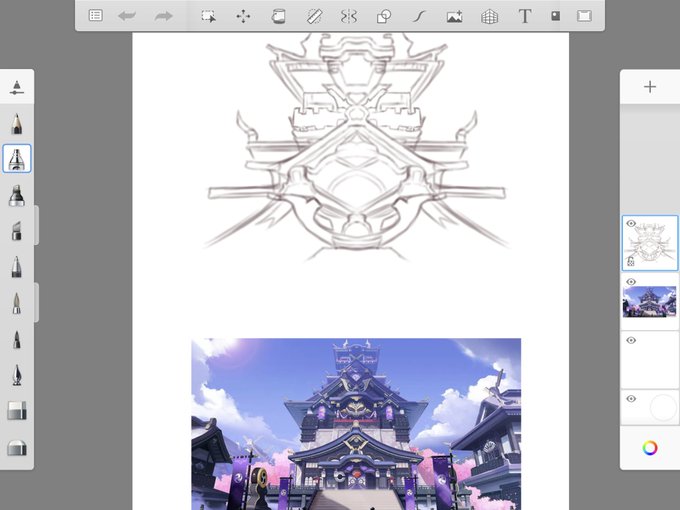This screenshot has height=510, width=680.
Task: Select the airbrush with dark tip
Action: [16, 195]
